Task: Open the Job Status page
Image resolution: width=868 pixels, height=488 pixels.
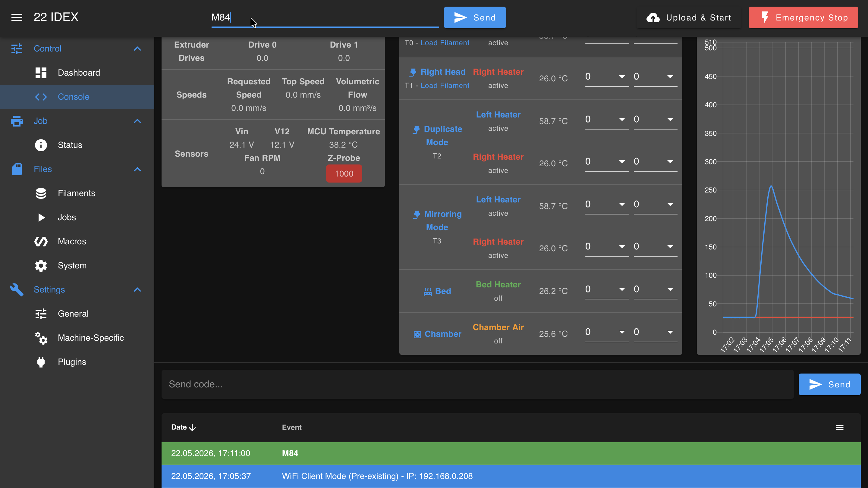Action: (77, 145)
